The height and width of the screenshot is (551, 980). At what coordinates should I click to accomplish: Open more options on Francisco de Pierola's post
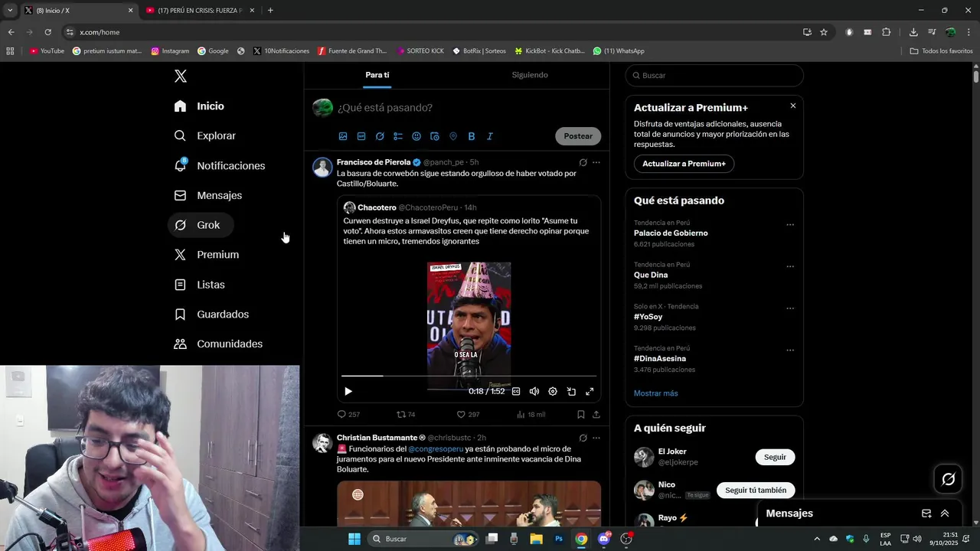(596, 162)
